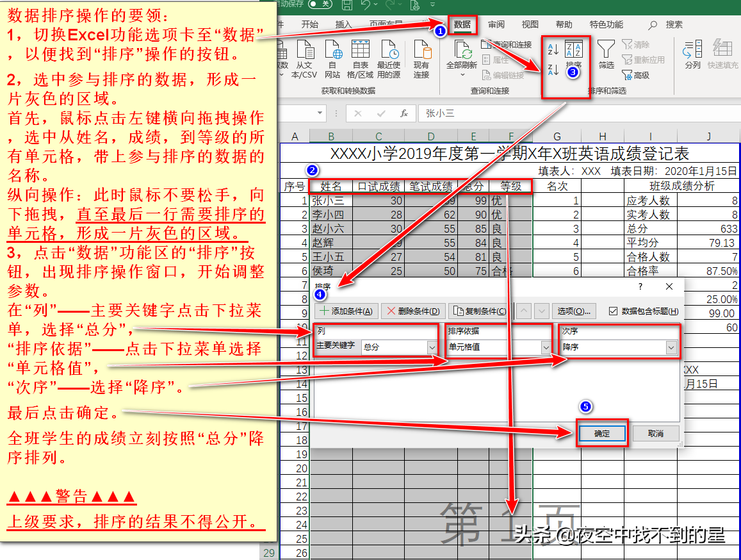This screenshot has height=560, width=741.
Task: Click the move condition up arrow
Action: (x=524, y=311)
